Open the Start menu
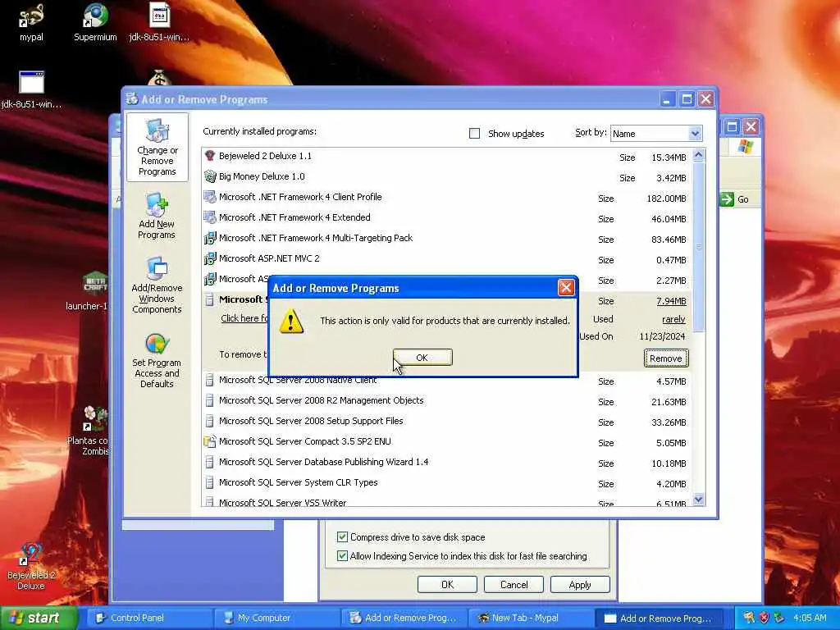The width and height of the screenshot is (840, 630). [39, 618]
